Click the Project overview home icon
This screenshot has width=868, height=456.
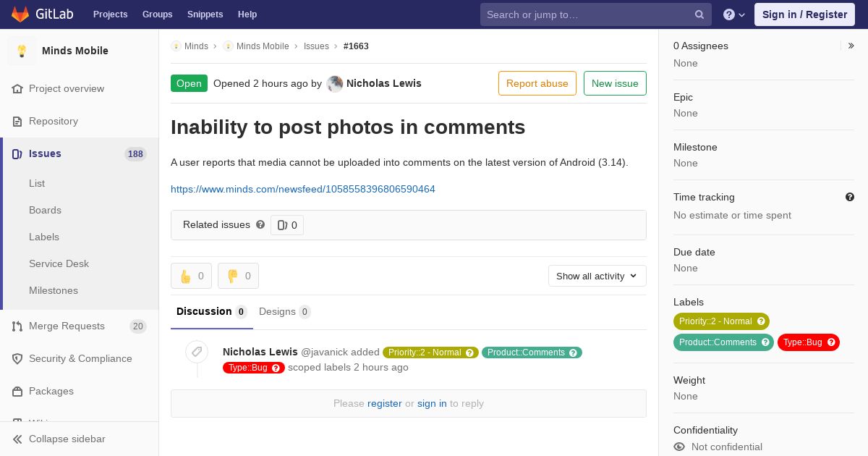(17, 89)
